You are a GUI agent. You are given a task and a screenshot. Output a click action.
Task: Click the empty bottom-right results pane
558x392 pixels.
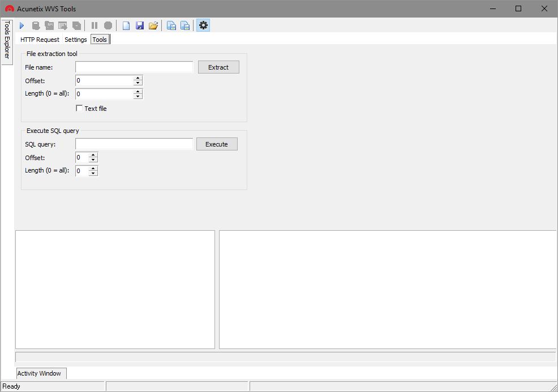coord(388,290)
